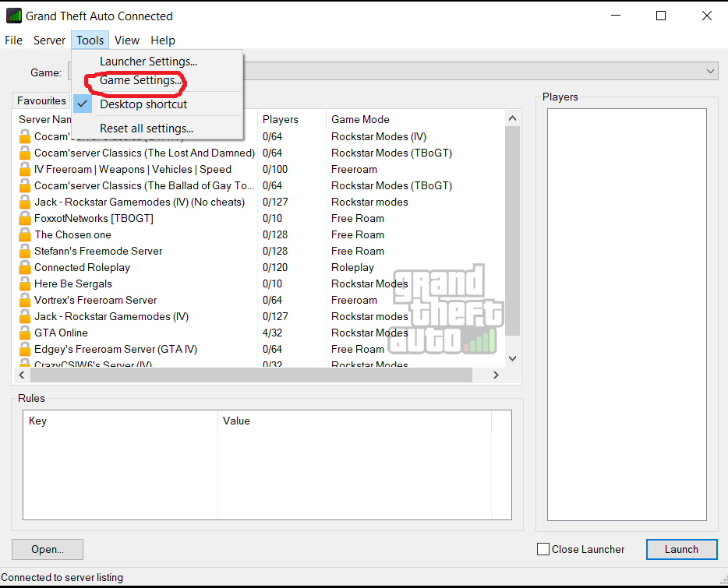Click the server list scroll up arrow
The image size is (728, 588).
pyautogui.click(x=513, y=118)
